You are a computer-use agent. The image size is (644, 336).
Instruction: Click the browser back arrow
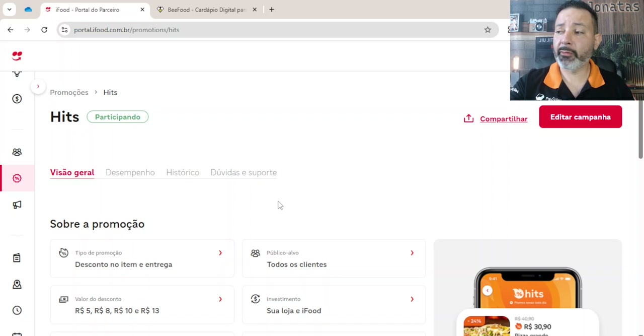click(11, 30)
